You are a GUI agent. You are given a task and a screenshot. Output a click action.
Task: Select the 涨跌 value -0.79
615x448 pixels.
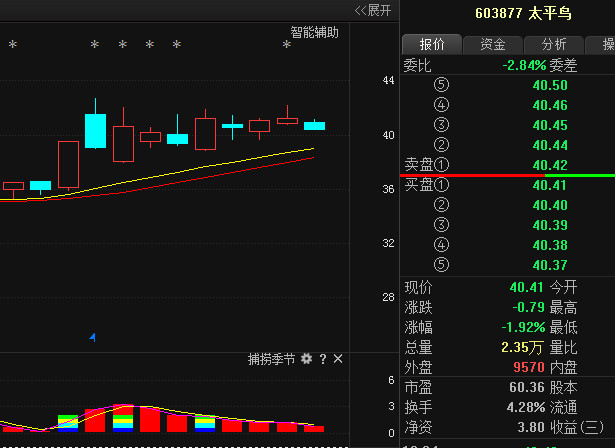[528, 307]
